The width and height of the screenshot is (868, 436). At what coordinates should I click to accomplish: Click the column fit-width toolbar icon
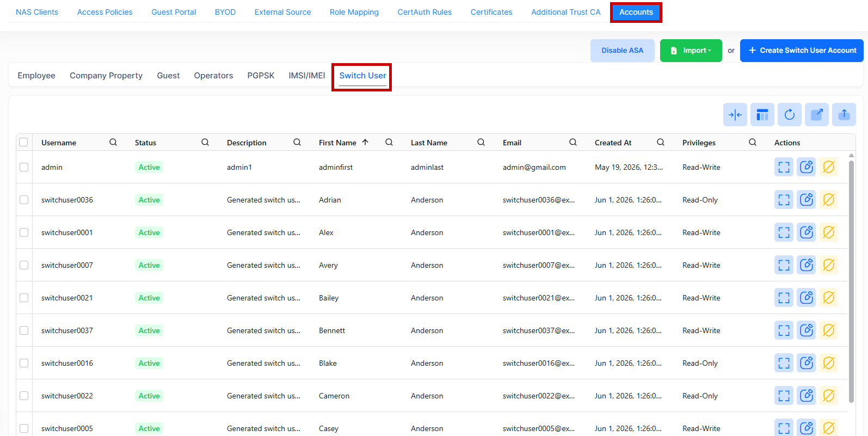point(735,115)
